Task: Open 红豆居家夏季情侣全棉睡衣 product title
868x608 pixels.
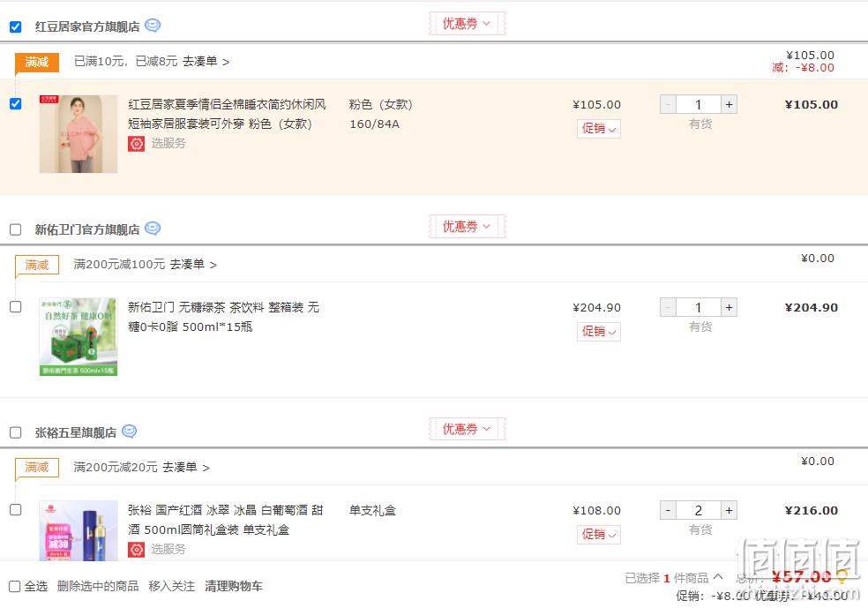Action: click(x=227, y=114)
